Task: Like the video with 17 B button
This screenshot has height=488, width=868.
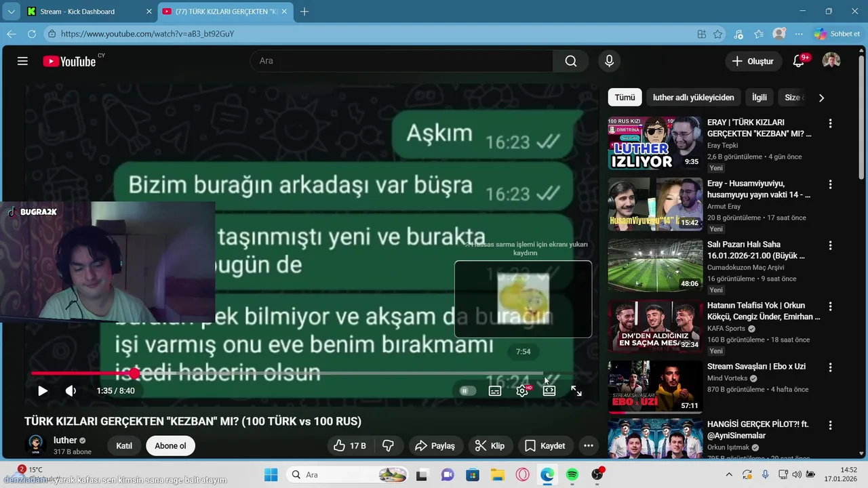Action: (x=350, y=445)
